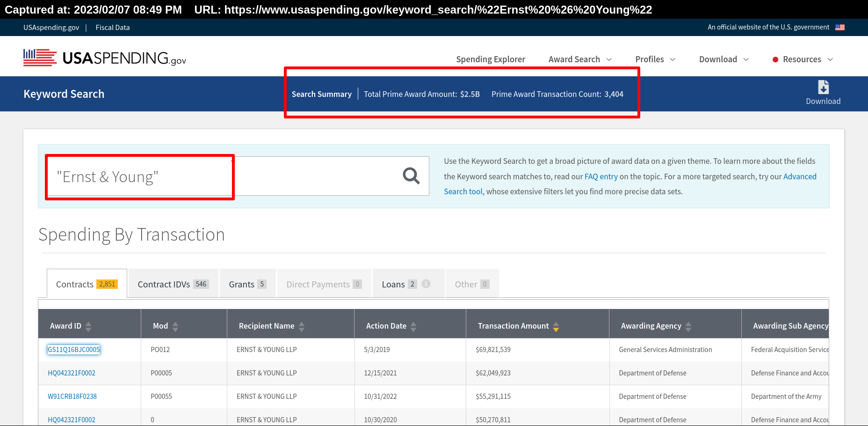Screen dimensions: 868x426
Task: Click transaction amount $62,049,923
Action: tap(493, 373)
